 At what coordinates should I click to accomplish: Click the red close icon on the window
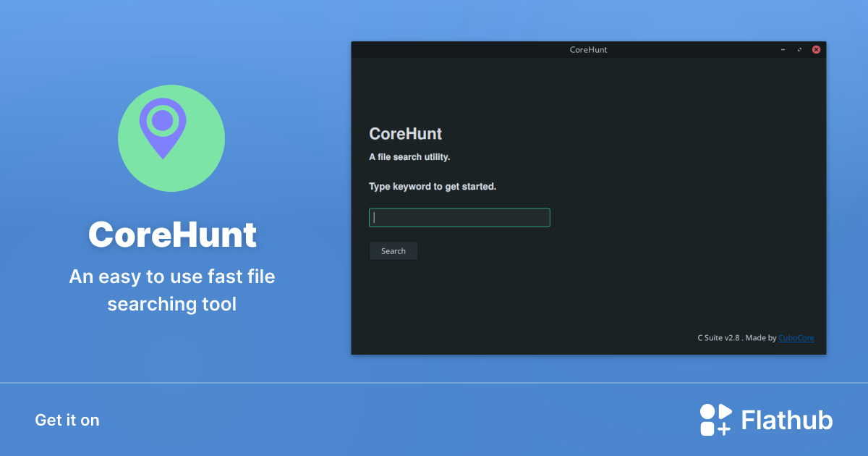point(816,49)
